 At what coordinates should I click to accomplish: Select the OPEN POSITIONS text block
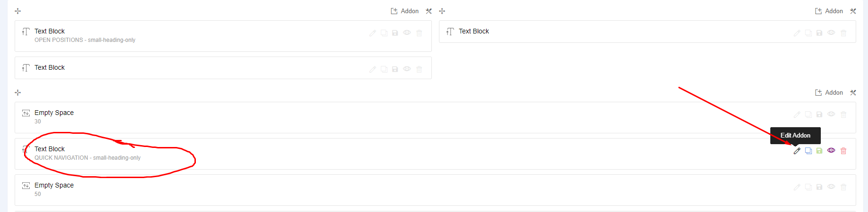click(223, 36)
